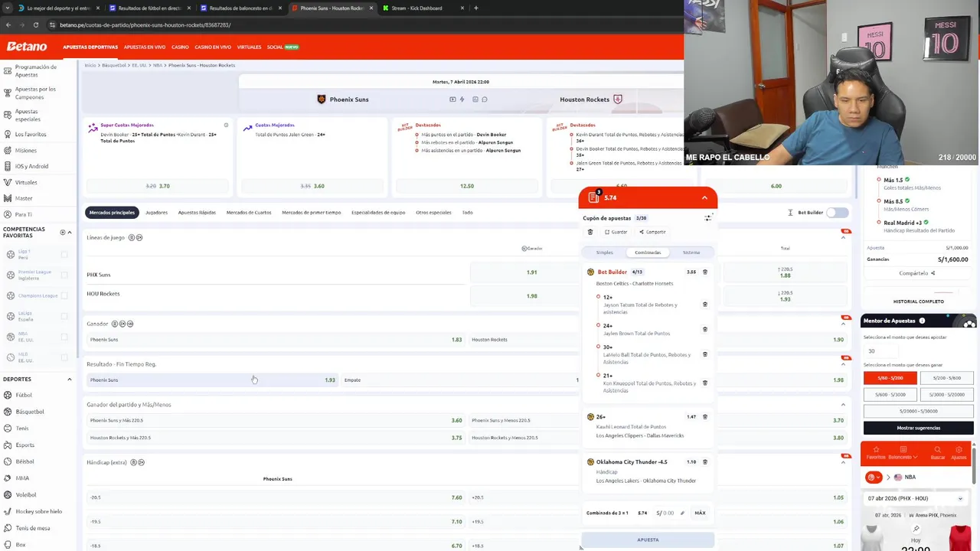
Task: Clear entire coupon with top trash icon
Action: pyautogui.click(x=590, y=232)
